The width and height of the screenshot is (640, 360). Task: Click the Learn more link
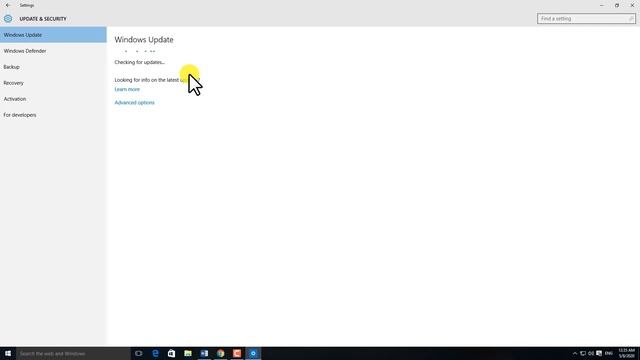(127, 89)
